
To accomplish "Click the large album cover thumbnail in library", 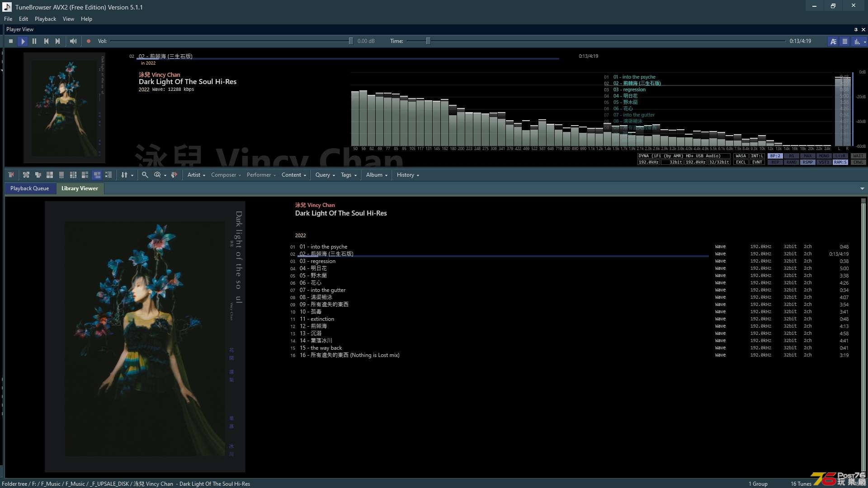I will pos(145,337).
